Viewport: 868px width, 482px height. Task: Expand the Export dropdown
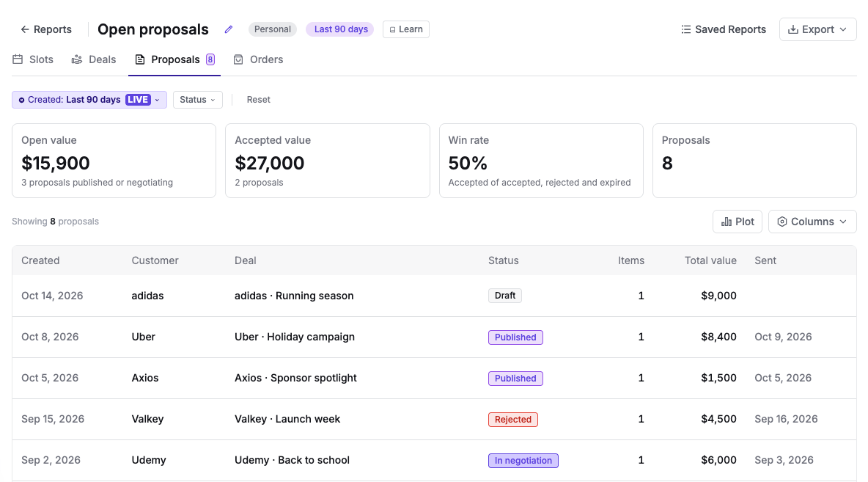tap(817, 29)
